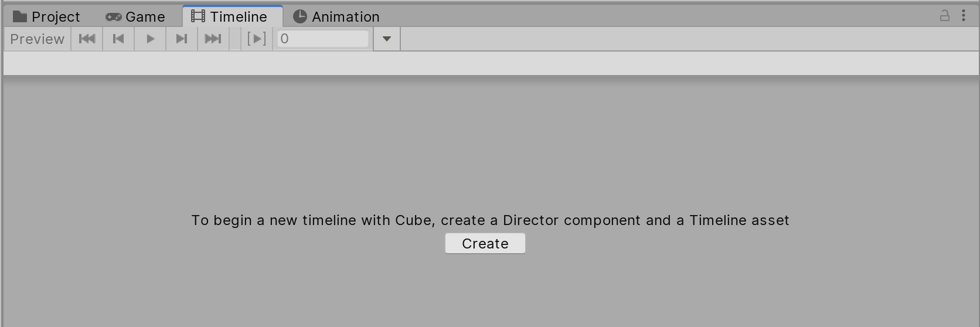Image resolution: width=980 pixels, height=327 pixels.
Task: Open the timeline options dropdown arrow
Action: (x=387, y=39)
